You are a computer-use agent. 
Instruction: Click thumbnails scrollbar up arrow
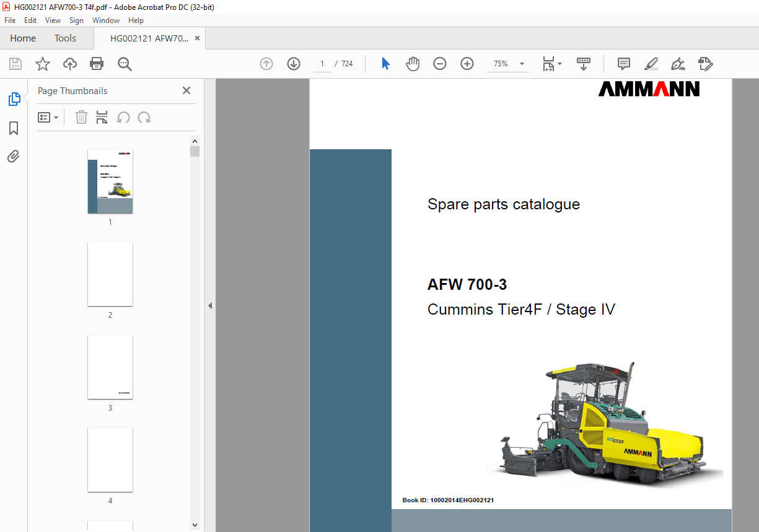[195, 141]
